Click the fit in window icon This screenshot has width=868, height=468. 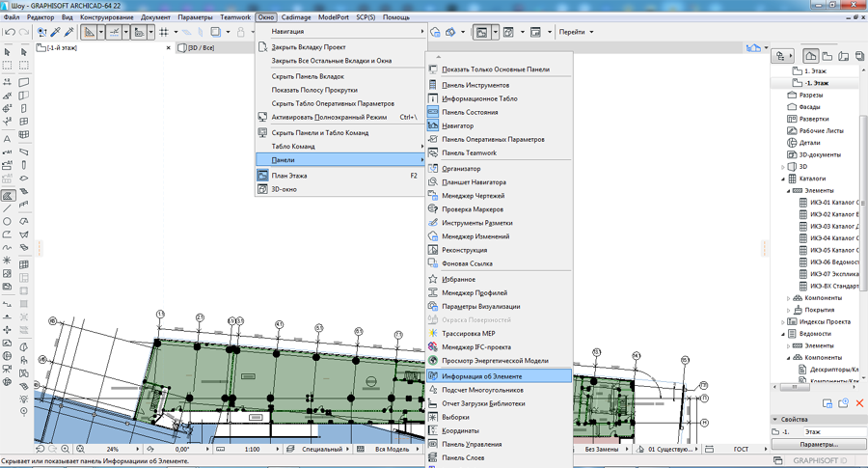[x=80, y=449]
